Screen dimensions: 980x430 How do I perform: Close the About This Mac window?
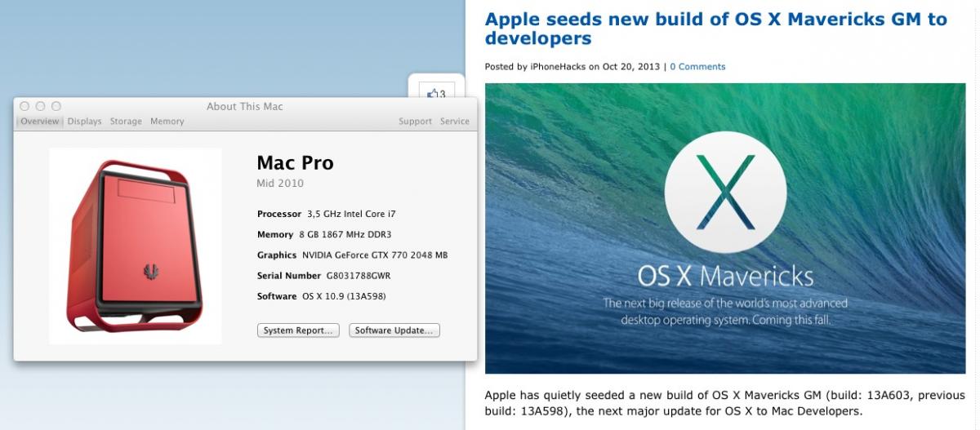tap(24, 106)
